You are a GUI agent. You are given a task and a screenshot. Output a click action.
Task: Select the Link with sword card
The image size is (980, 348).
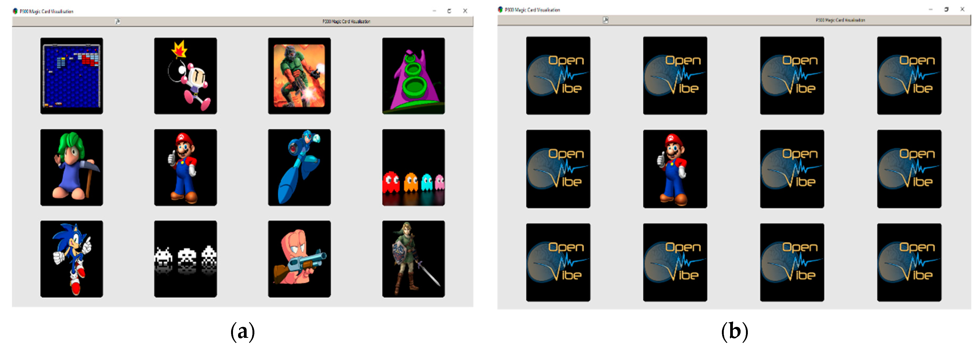[413, 259]
